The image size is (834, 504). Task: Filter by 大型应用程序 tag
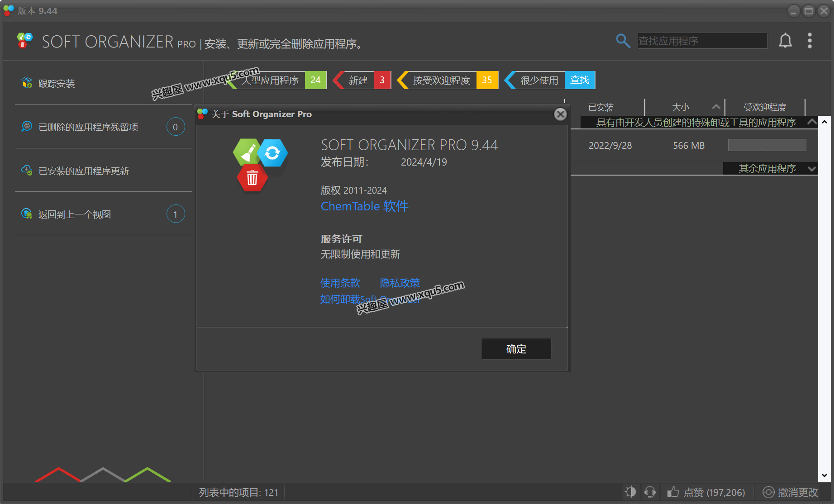tap(276, 80)
